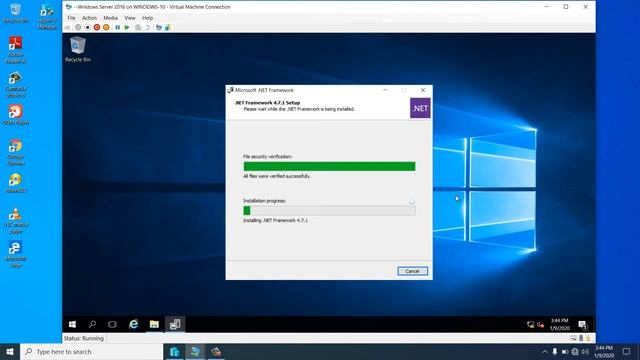Select Recycle Bin inside the virtual machine
Viewport: 640px width, 360px height.
coord(78,49)
